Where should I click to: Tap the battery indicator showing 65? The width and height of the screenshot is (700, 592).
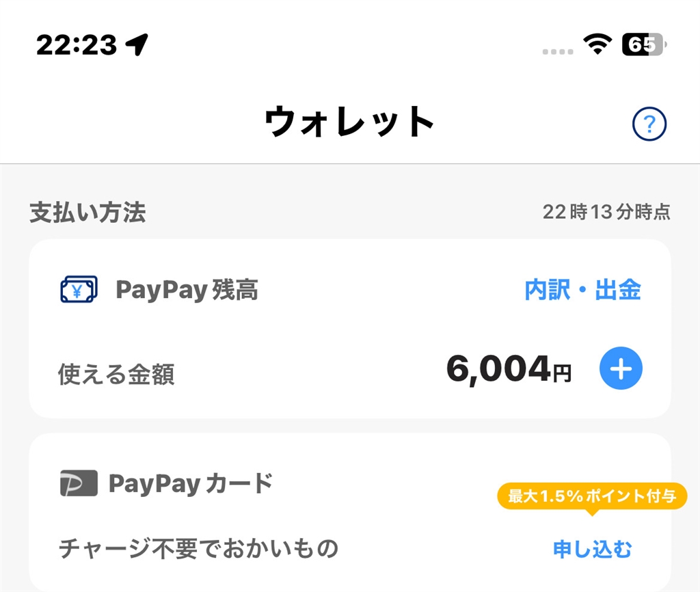(643, 45)
